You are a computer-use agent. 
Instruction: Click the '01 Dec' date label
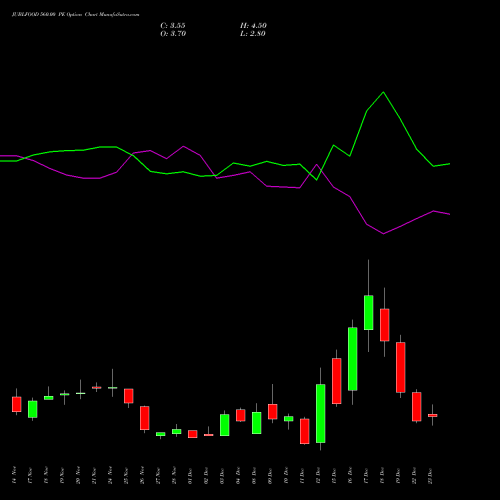point(190,475)
